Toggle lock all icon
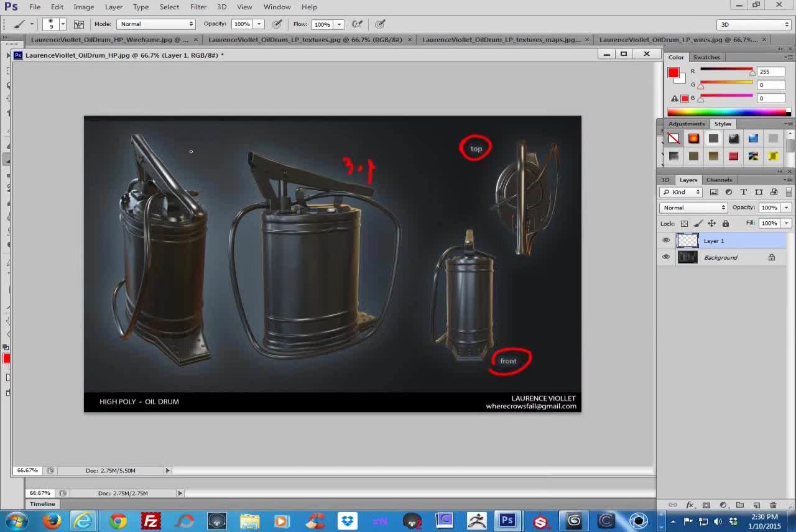The height and width of the screenshot is (532, 796). (x=725, y=223)
